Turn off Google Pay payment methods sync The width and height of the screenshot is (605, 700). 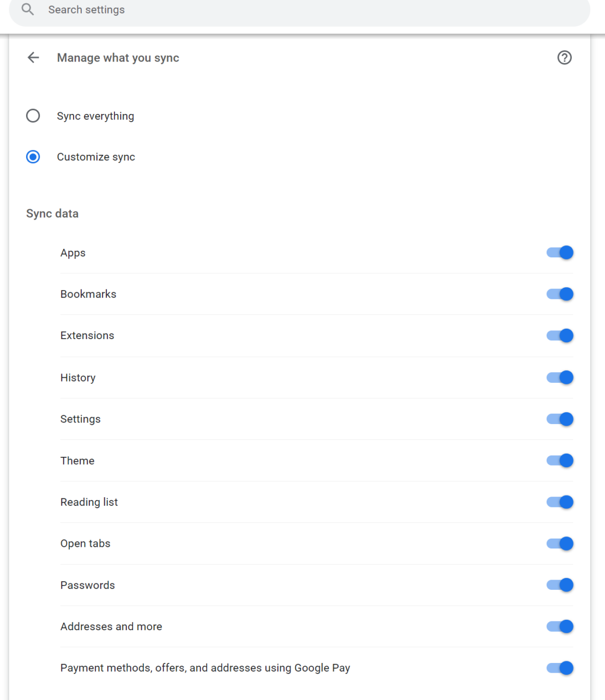[x=559, y=668]
